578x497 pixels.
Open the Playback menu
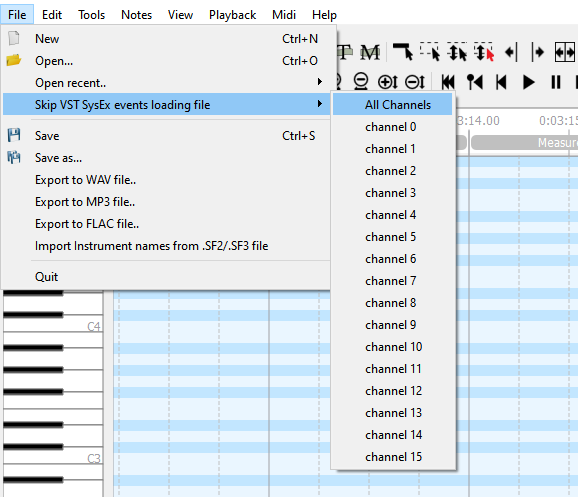pos(232,15)
